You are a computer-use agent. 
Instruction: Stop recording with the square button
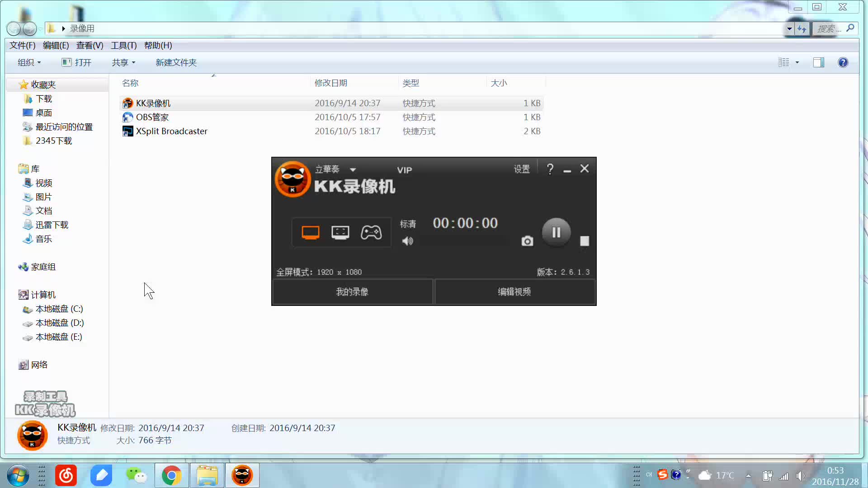pyautogui.click(x=585, y=241)
